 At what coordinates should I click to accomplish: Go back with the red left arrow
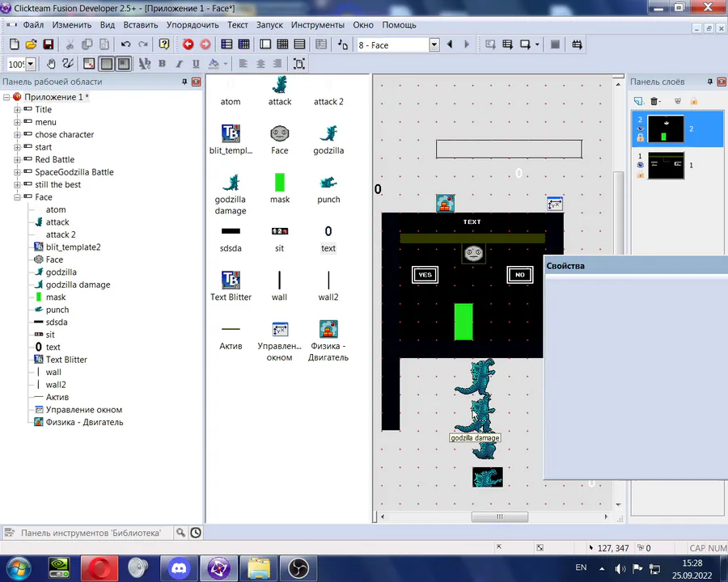click(188, 44)
